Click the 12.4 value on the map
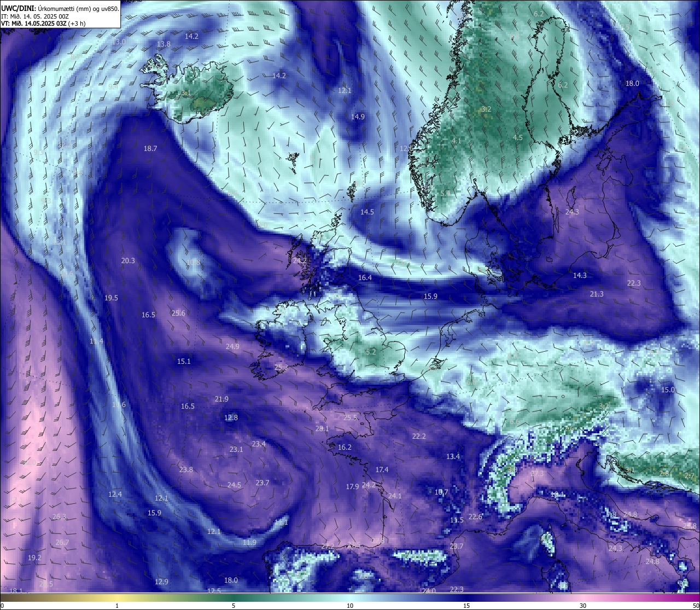The height and width of the screenshot is (610, 700). [115, 494]
